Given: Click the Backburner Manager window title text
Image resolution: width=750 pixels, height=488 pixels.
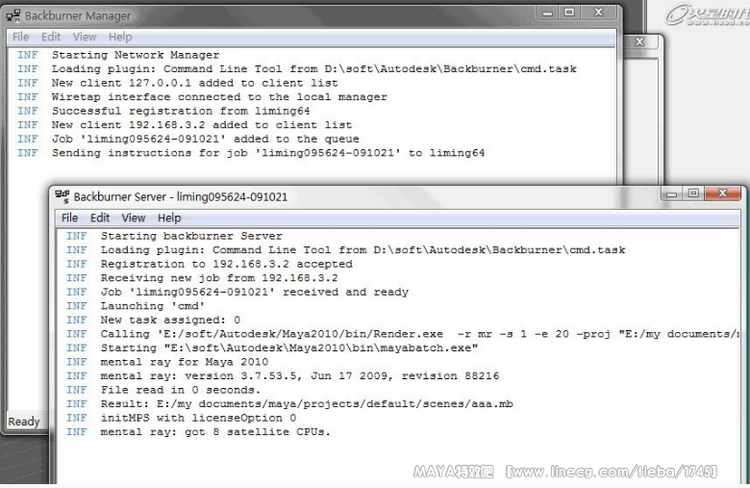Looking at the screenshot, I should (x=77, y=16).
